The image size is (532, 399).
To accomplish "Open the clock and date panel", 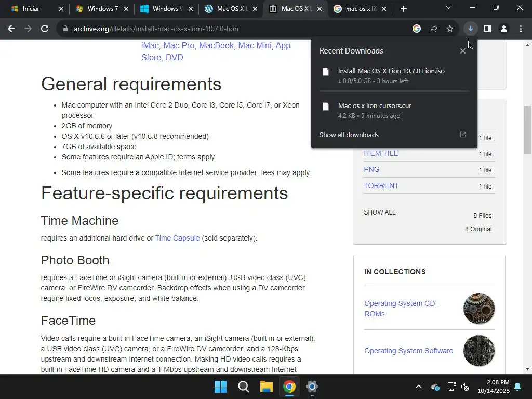I will pos(494,387).
